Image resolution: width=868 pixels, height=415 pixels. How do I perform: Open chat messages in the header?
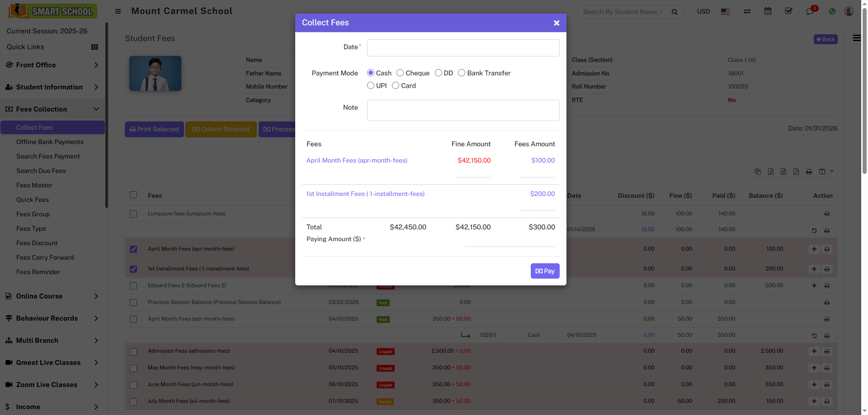(810, 11)
